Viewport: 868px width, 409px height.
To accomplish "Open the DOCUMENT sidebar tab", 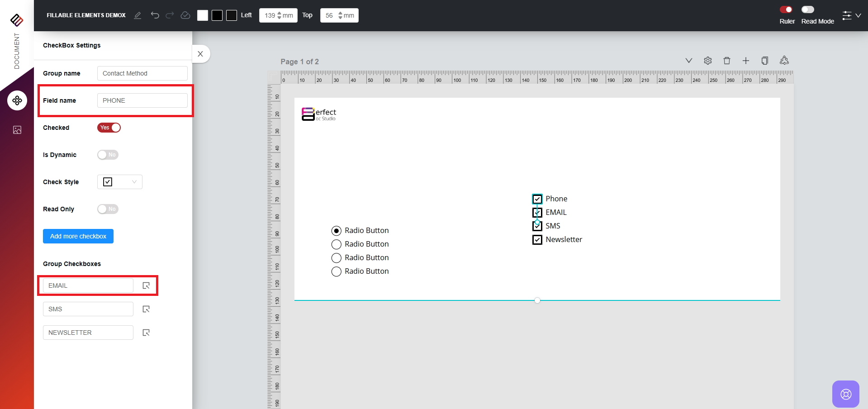I will [17, 50].
